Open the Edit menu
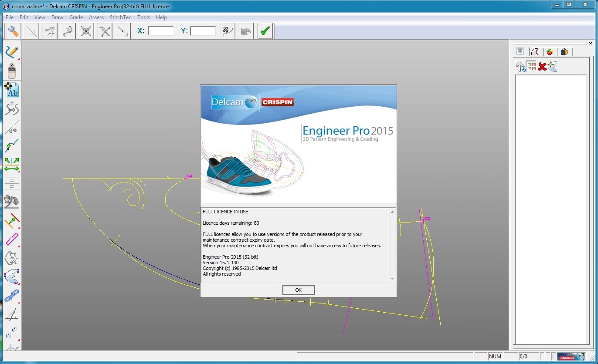Viewport: 598px width, 364px height. pos(24,17)
